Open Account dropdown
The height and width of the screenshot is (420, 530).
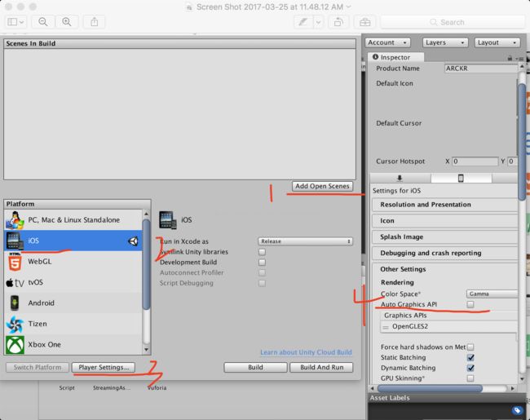tap(387, 42)
